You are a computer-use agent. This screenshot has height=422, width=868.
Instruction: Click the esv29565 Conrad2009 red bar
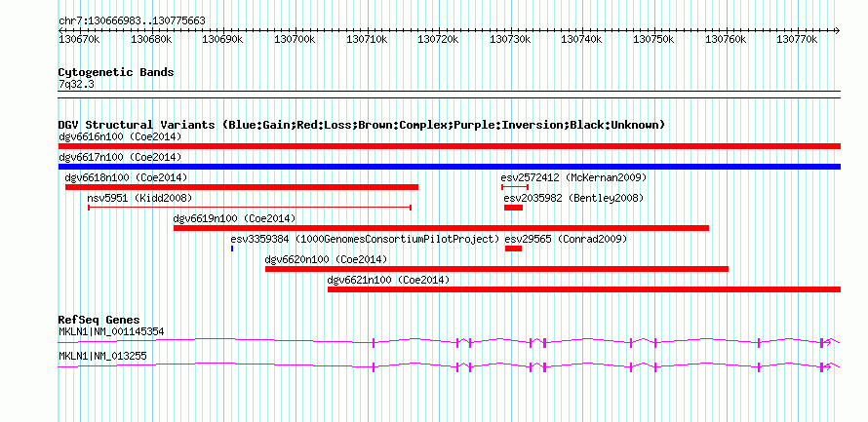(513, 249)
